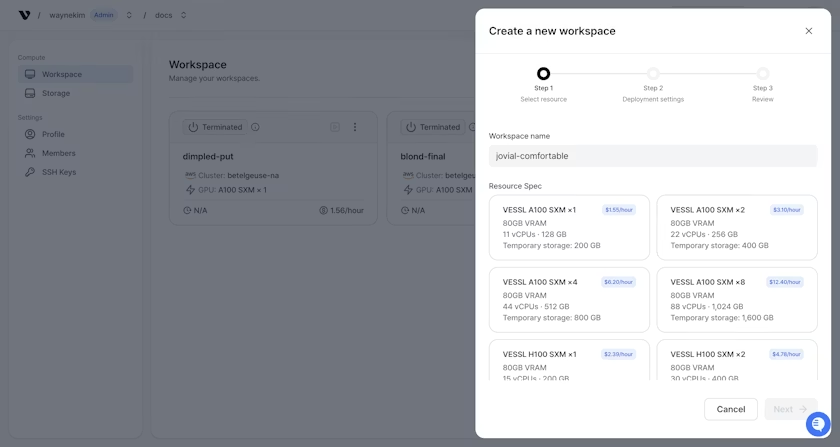Screen dimensions: 840x447
Task: Click the start icon on the dimpled-put card
Action: point(335,127)
